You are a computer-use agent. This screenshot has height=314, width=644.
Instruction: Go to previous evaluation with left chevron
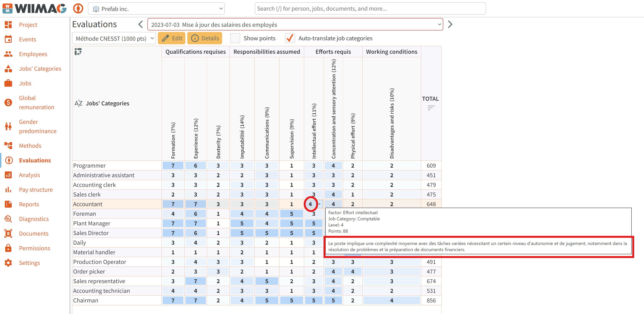(x=141, y=24)
